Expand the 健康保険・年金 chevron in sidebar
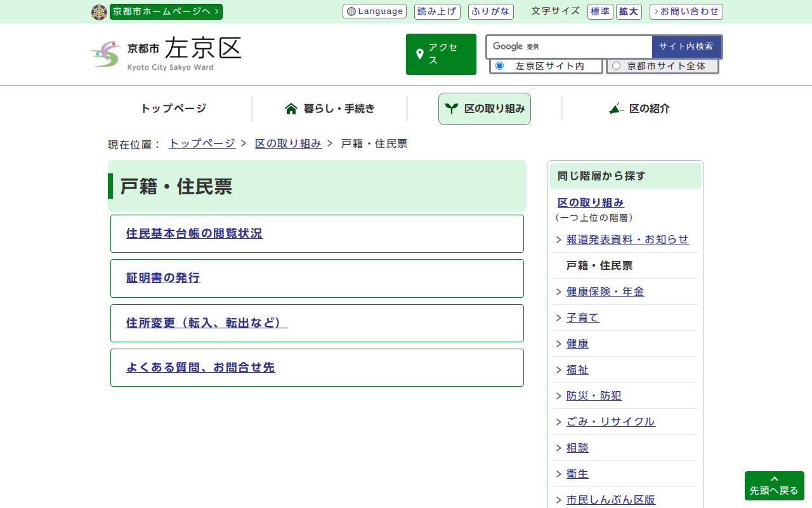Screen dimensions: 812x508 coord(559,292)
